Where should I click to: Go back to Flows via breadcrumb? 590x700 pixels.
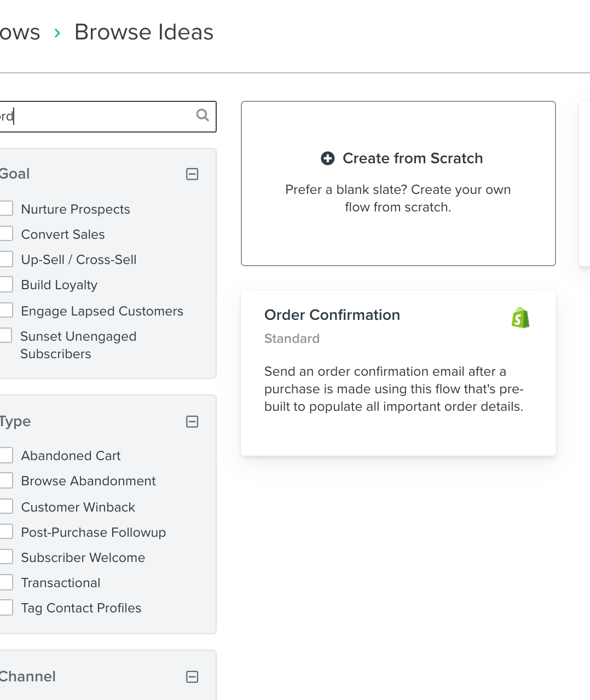click(20, 32)
